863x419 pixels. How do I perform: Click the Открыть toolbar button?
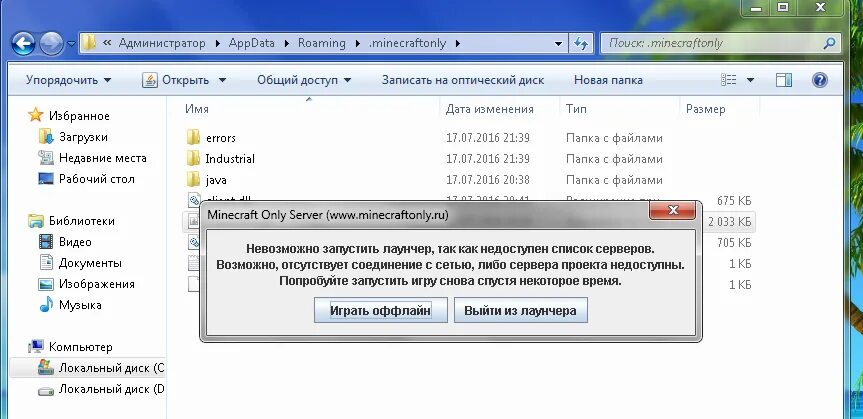[176, 80]
